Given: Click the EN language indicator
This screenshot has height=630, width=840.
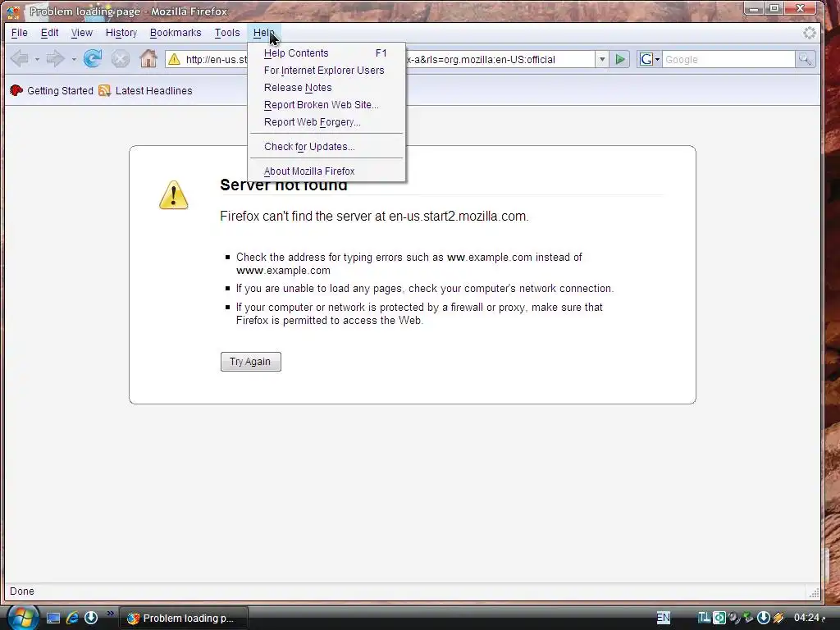Looking at the screenshot, I should pyautogui.click(x=663, y=618).
